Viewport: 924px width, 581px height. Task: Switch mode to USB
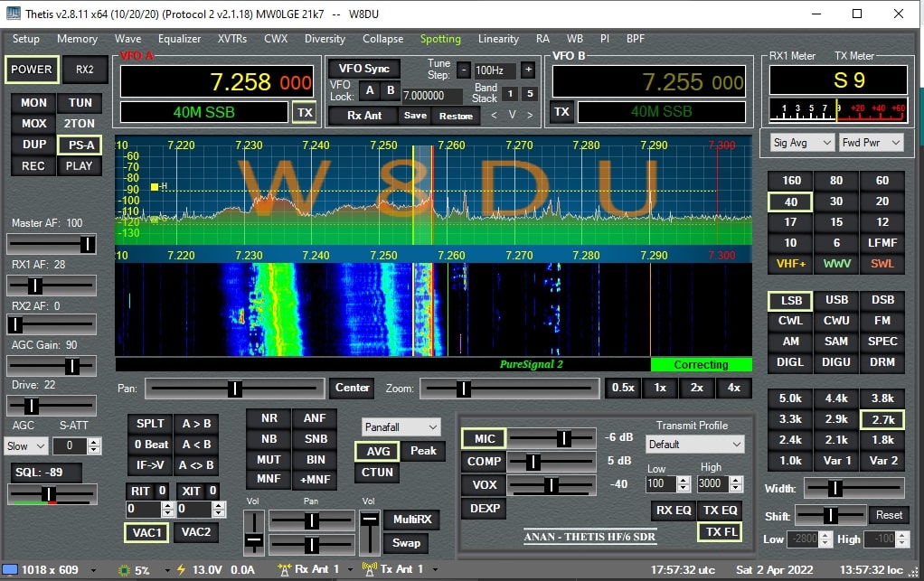point(836,300)
